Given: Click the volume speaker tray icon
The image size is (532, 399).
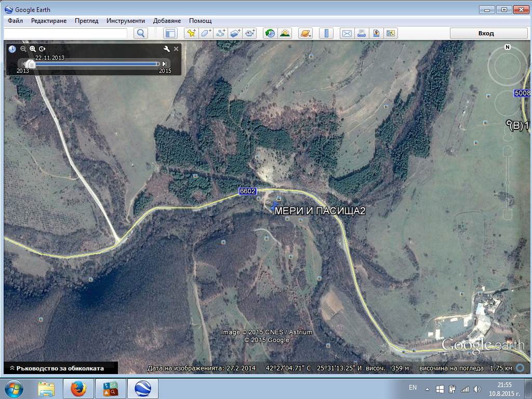Looking at the screenshot, I should [x=477, y=389].
